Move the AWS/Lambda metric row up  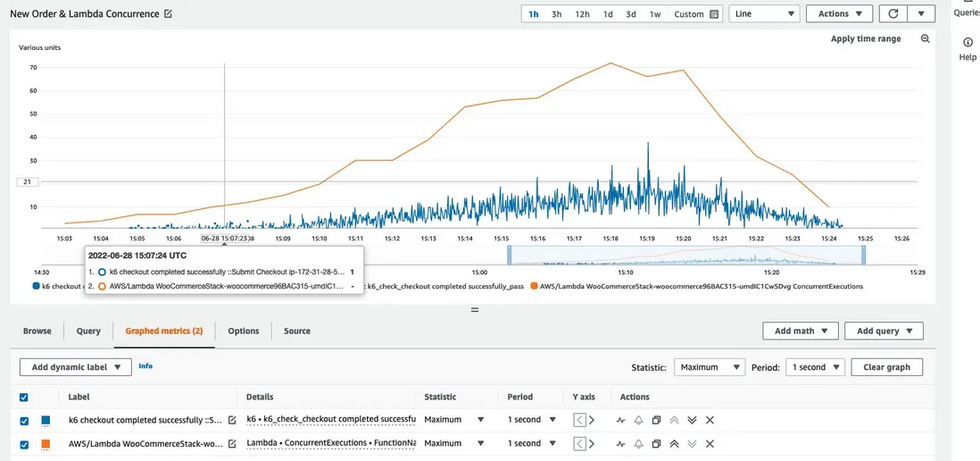point(675,444)
